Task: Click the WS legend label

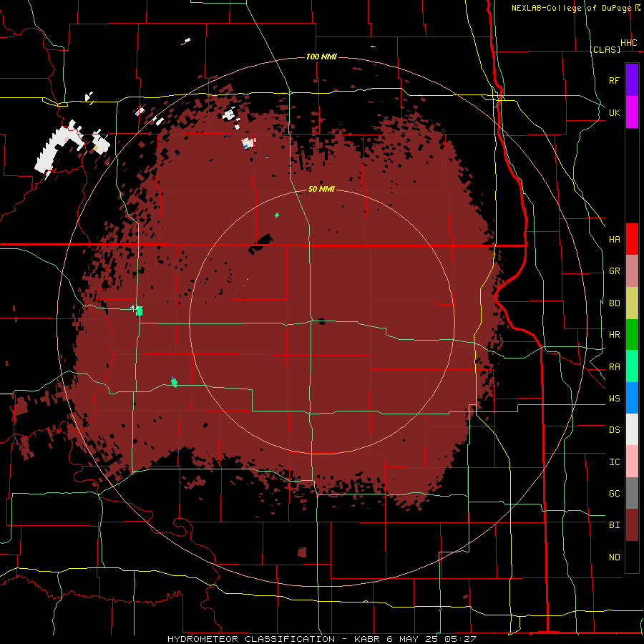Action: coord(614,399)
